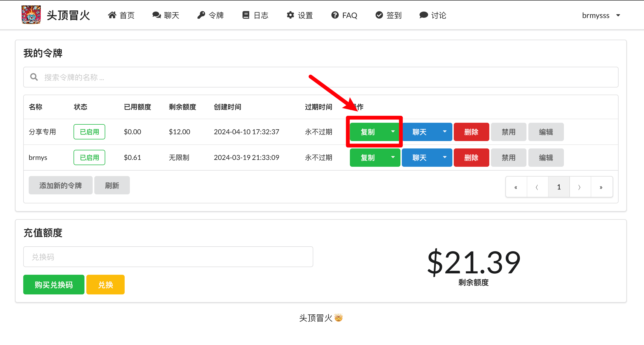Disable the brmys token
Image resolution: width=644 pixels, height=345 pixels.
[x=508, y=157]
